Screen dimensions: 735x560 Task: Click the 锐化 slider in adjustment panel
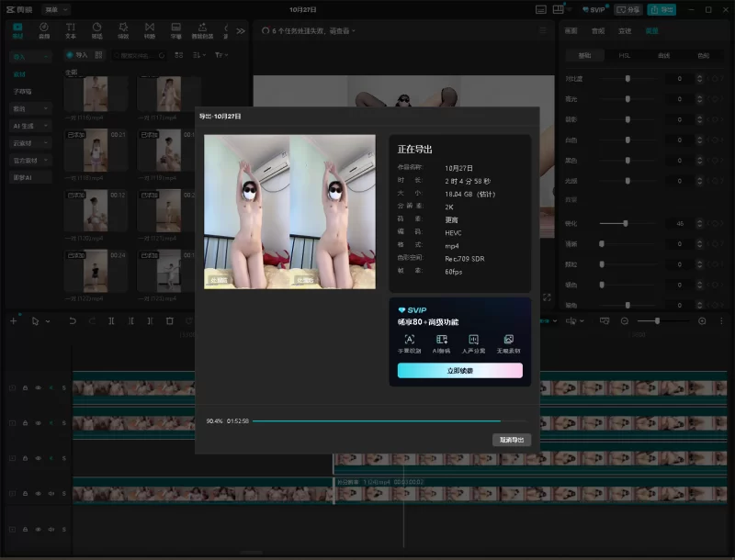[x=625, y=223]
